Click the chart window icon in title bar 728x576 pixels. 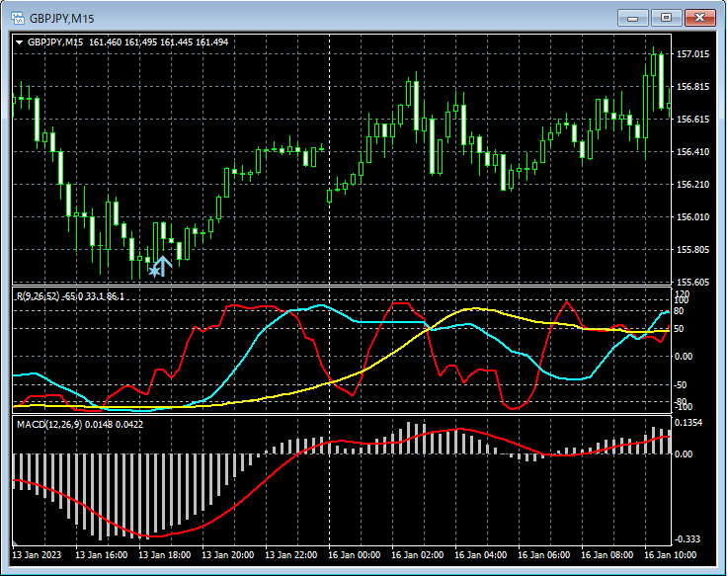(x=17, y=18)
